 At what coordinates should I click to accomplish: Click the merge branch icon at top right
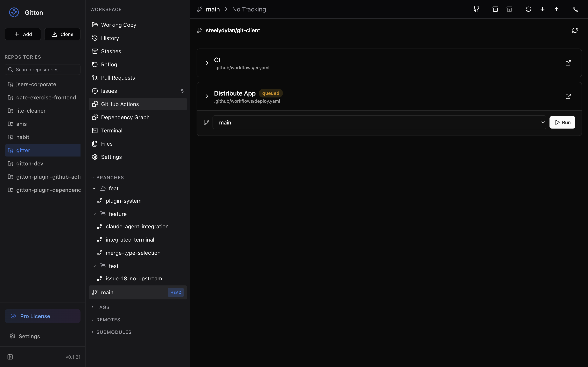(575, 9)
